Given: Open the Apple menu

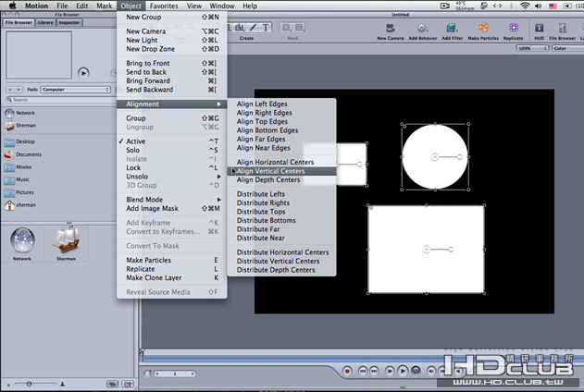Looking at the screenshot, I should (x=12, y=6).
